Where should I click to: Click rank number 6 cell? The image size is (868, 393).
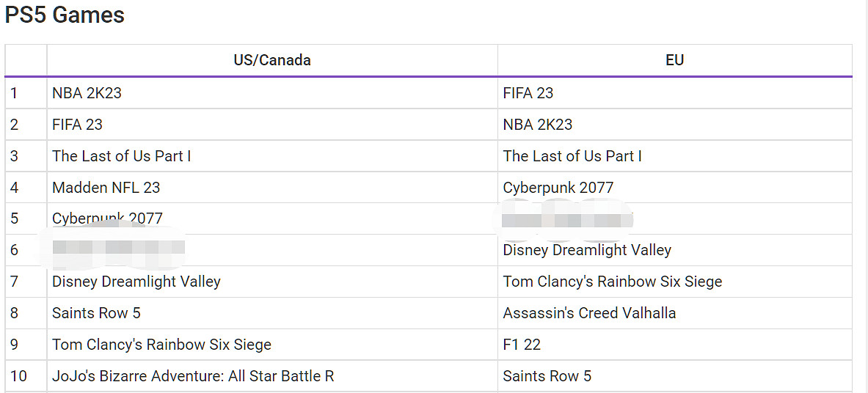pyautogui.click(x=26, y=250)
